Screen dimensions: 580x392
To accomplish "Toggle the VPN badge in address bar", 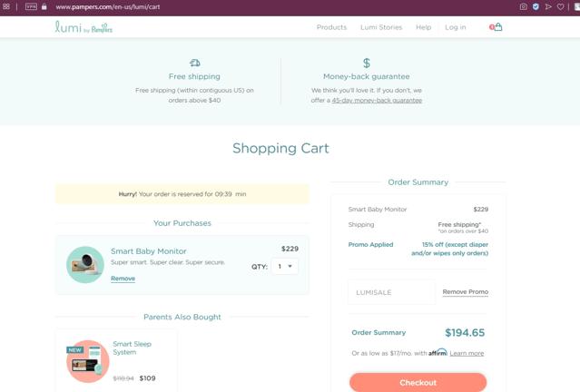I will click(x=31, y=6).
